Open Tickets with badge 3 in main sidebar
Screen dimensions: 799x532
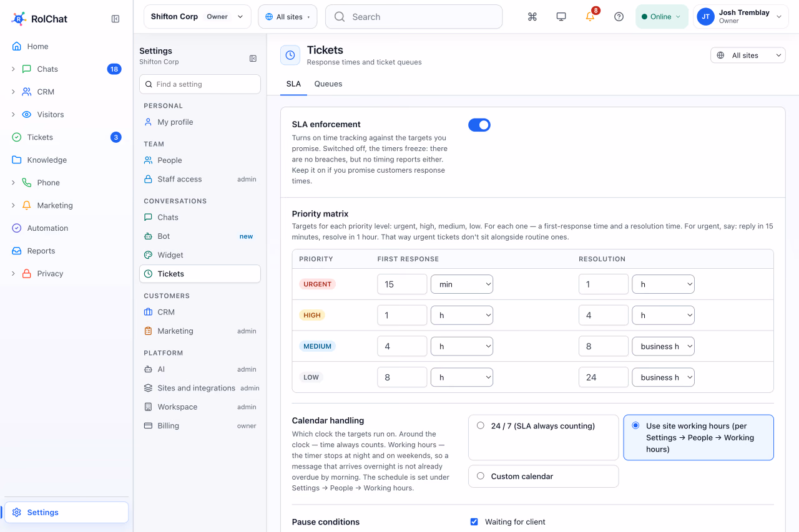coord(67,137)
